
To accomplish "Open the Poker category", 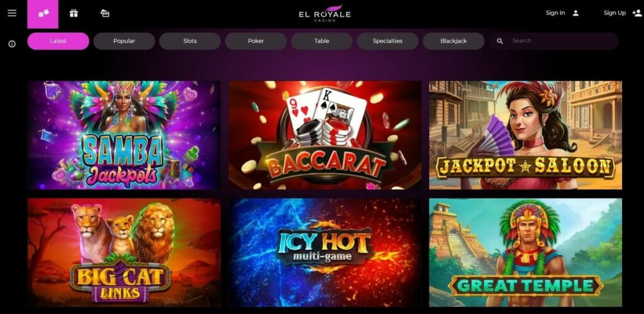I will (x=256, y=41).
